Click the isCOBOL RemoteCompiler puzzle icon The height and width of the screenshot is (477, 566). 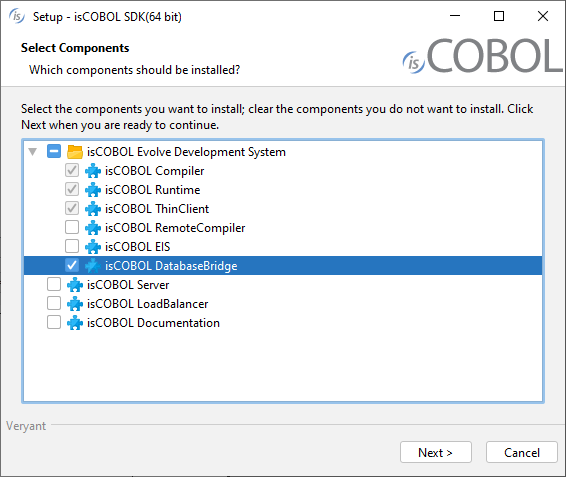(x=93, y=228)
